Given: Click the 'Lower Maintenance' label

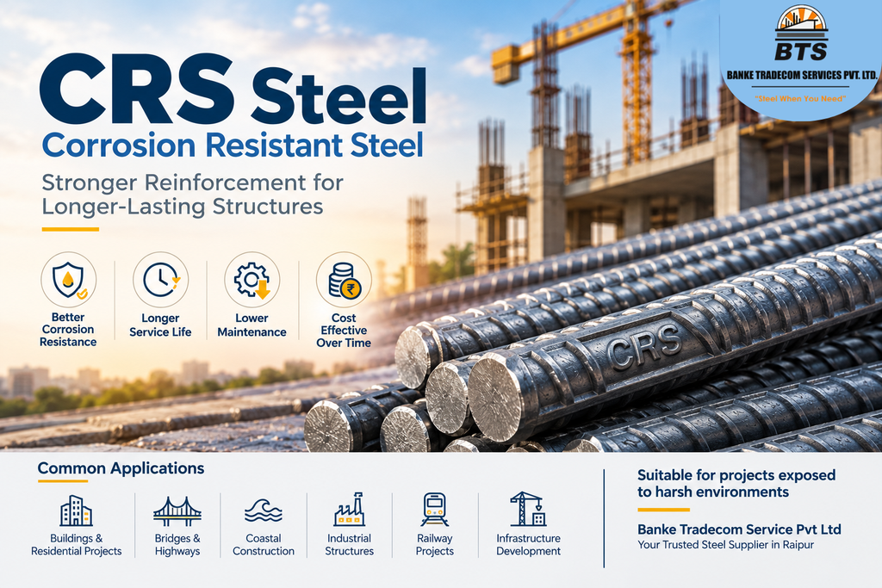Looking at the screenshot, I should pos(252,325).
